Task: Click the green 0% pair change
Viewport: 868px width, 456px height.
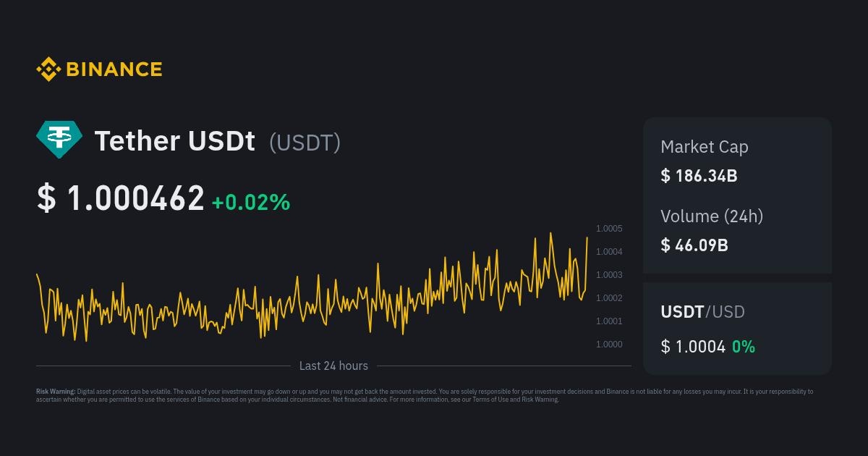Action: click(x=744, y=347)
